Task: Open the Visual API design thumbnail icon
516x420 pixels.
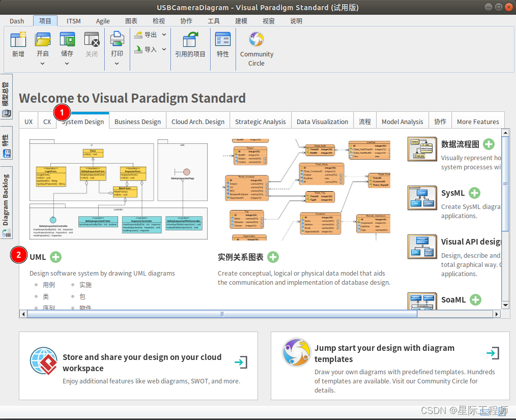Action: pyautogui.click(x=422, y=246)
